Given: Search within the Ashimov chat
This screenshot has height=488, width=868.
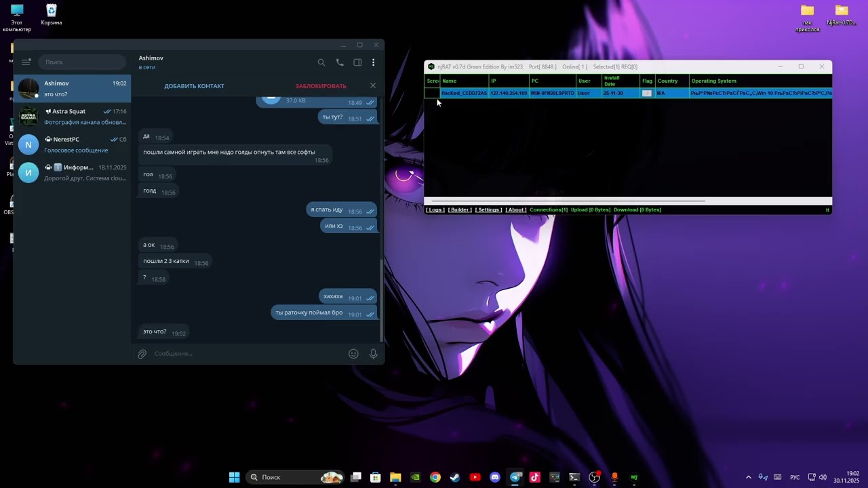Looking at the screenshot, I should point(321,62).
